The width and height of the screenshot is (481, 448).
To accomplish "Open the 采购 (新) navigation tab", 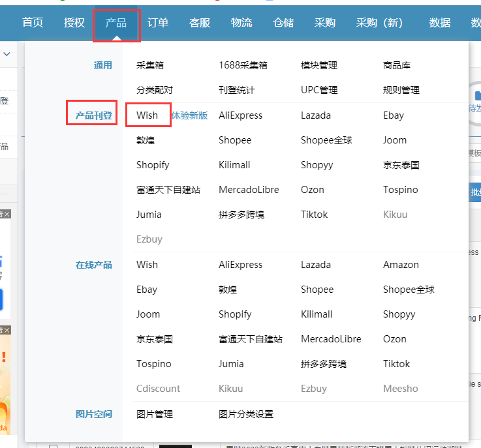I will pos(379,23).
